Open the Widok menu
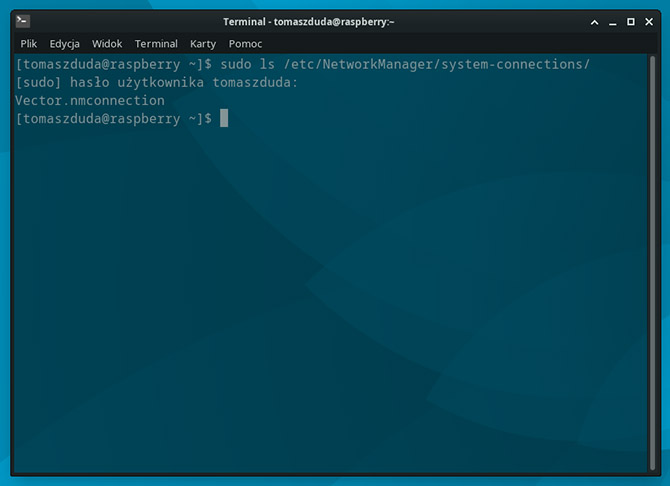Image resolution: width=670 pixels, height=486 pixels. coord(107,44)
